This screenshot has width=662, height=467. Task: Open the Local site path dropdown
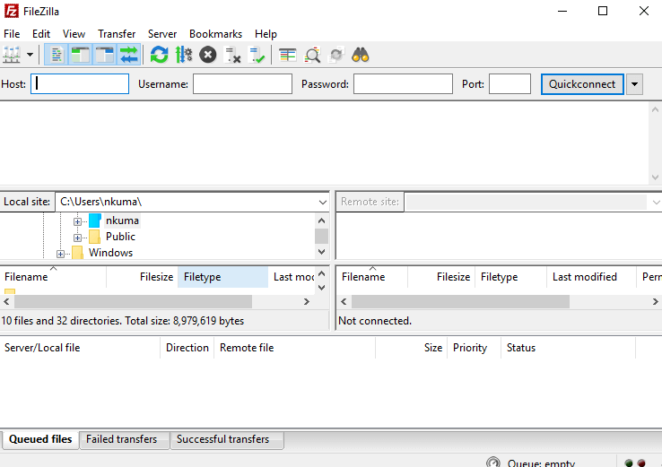[x=323, y=202]
